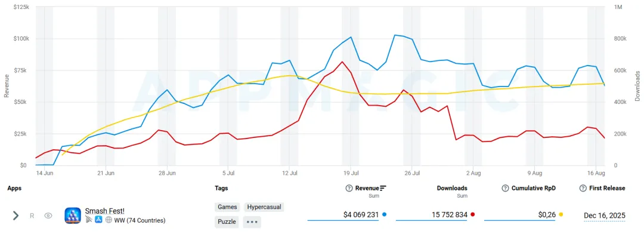
Task: Click the help icon next to Cumulative RpD
Action: [505, 189]
